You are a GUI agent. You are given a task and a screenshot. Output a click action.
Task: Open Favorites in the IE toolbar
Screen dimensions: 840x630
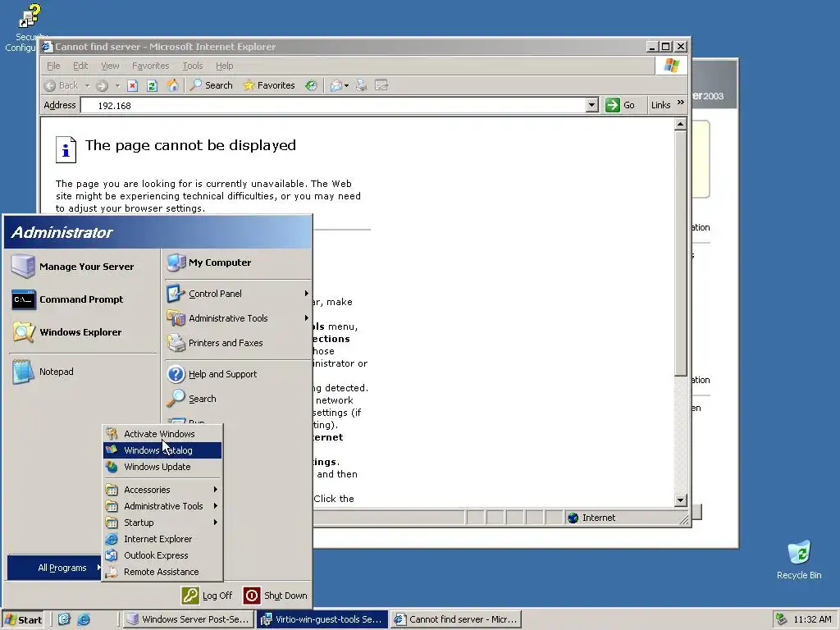click(269, 85)
